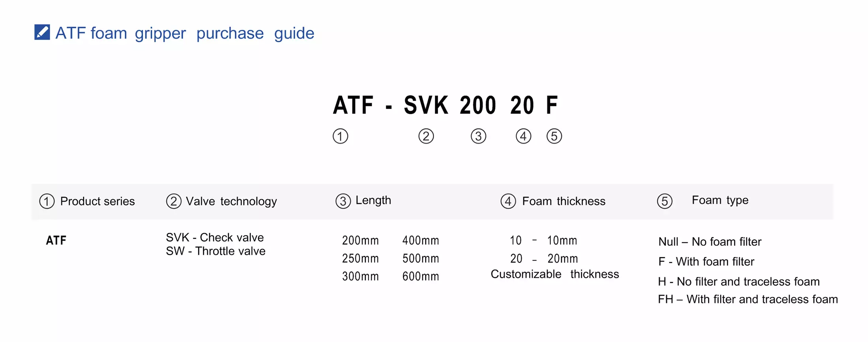Viewport: 868px width, 342px height.
Task: Click circled number 4 under the 20 code
Action: point(523,136)
